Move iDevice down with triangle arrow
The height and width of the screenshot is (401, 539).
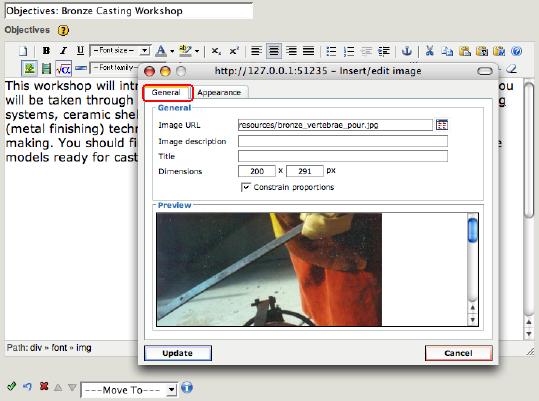pyautogui.click(x=72, y=388)
